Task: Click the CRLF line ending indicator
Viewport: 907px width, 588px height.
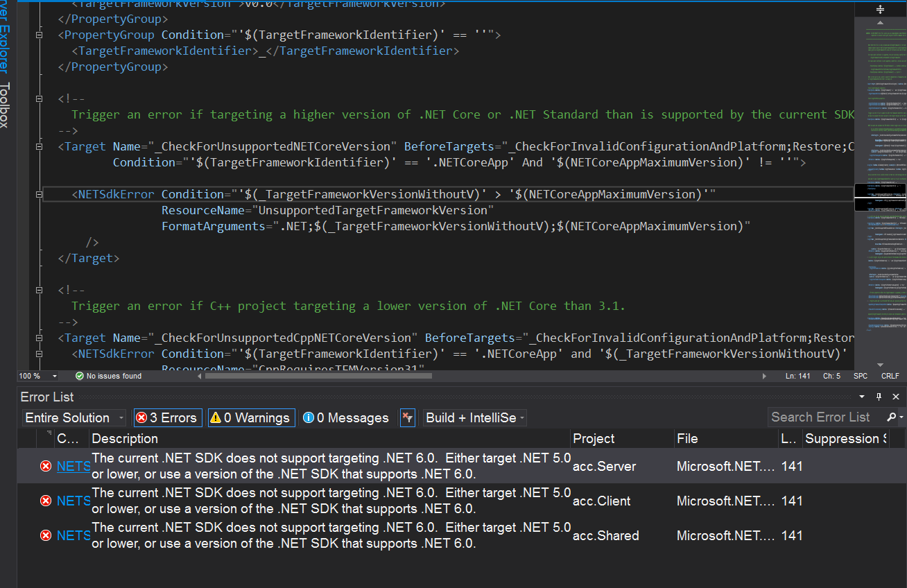Action: 890,376
